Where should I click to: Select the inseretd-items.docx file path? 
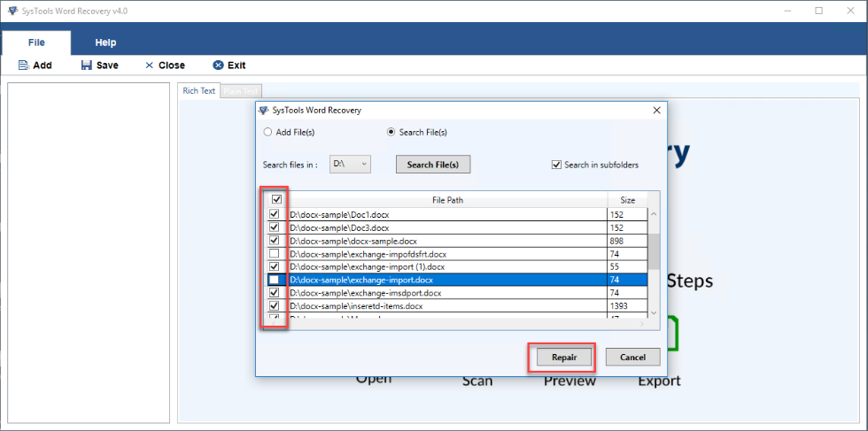[x=357, y=306]
